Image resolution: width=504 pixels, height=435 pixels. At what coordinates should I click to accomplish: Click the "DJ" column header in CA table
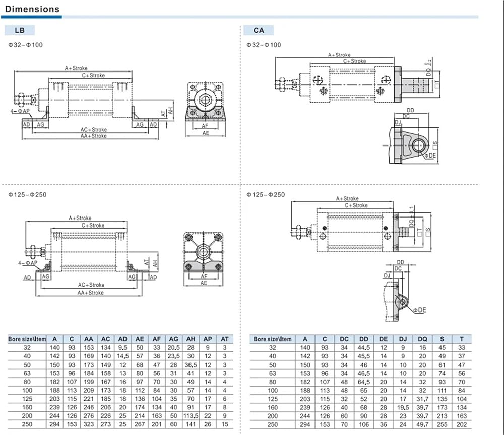[x=403, y=339]
